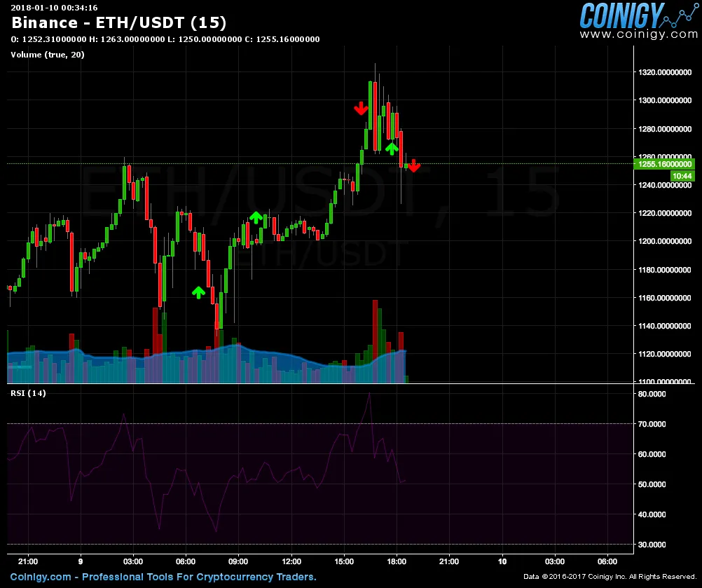The width and height of the screenshot is (702, 588).
Task: Click the 18:00 time axis label
Action: [x=397, y=561]
